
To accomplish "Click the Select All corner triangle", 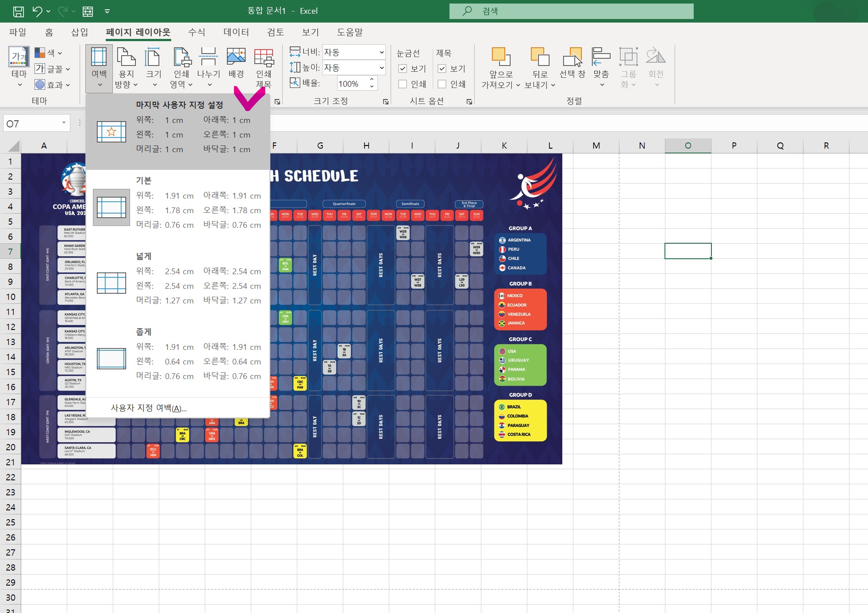I will [14, 146].
